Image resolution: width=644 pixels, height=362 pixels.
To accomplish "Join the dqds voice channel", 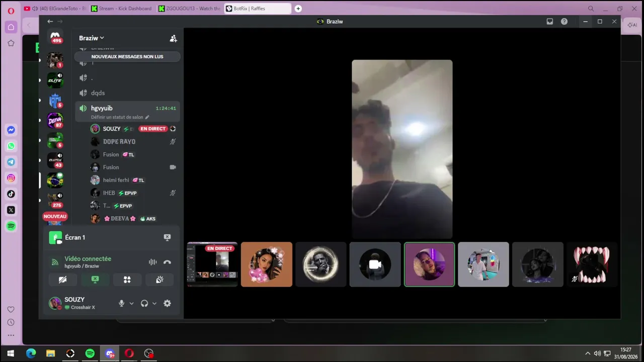I will (127, 93).
